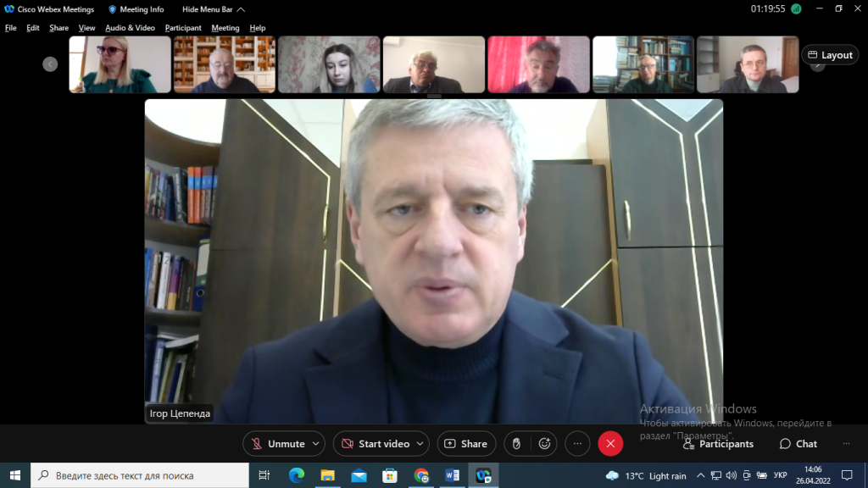Expand the video options arrow beside Start video
The width and height of the screenshot is (868, 488).
point(420,444)
